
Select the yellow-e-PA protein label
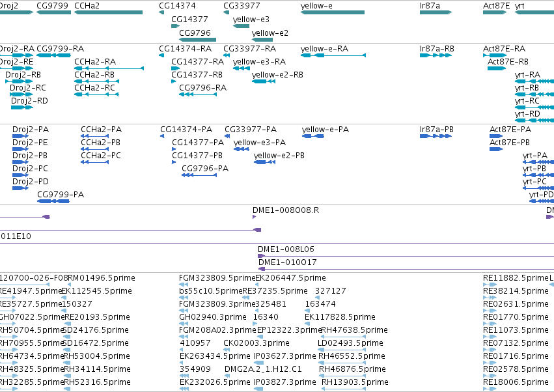(x=325, y=130)
